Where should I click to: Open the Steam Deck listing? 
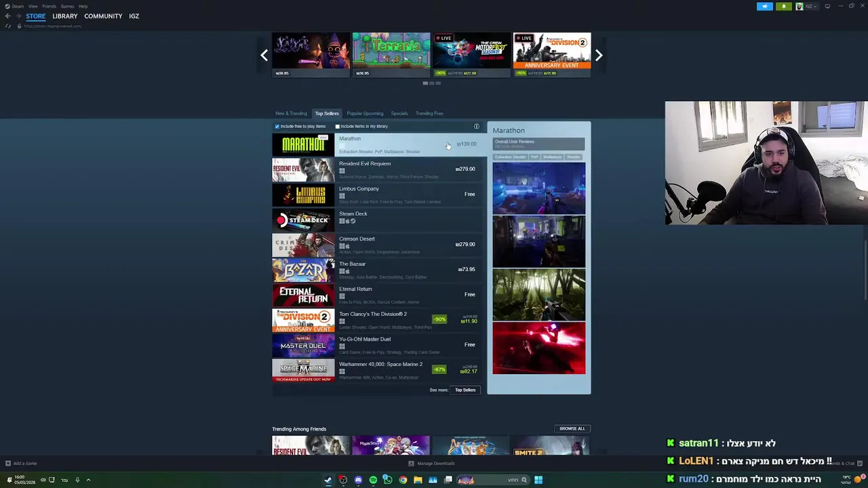[x=376, y=220]
